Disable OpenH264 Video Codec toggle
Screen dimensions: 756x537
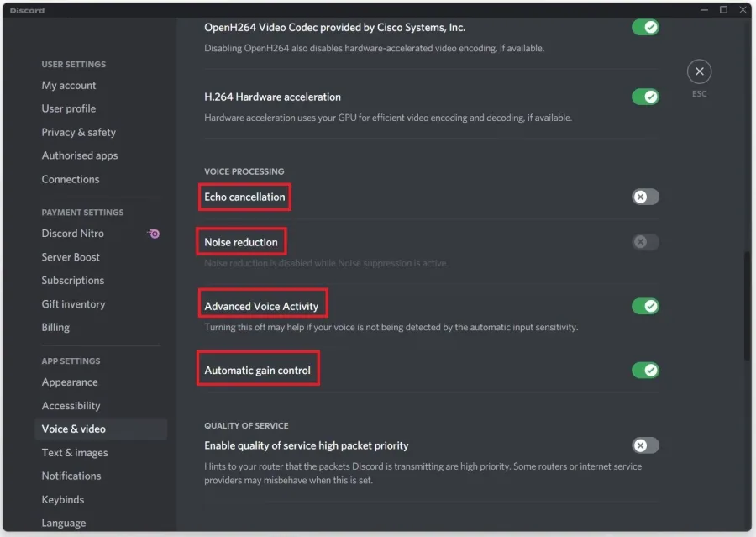[645, 27]
